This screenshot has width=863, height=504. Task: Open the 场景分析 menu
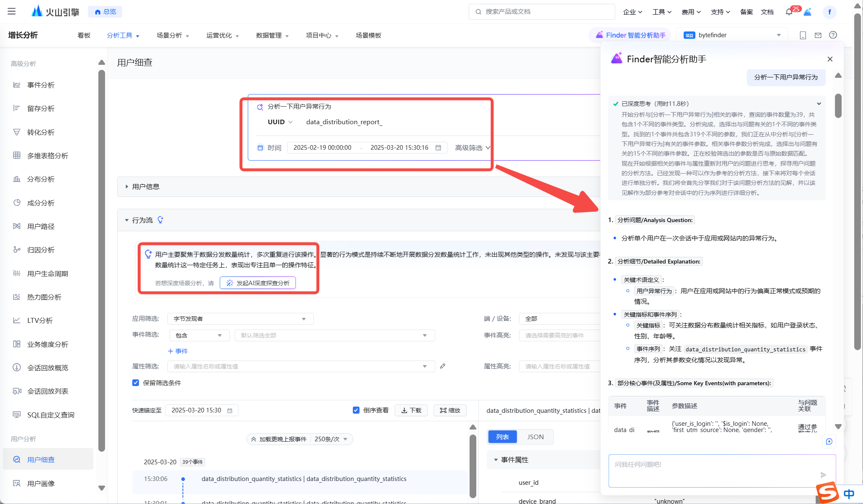pos(173,36)
